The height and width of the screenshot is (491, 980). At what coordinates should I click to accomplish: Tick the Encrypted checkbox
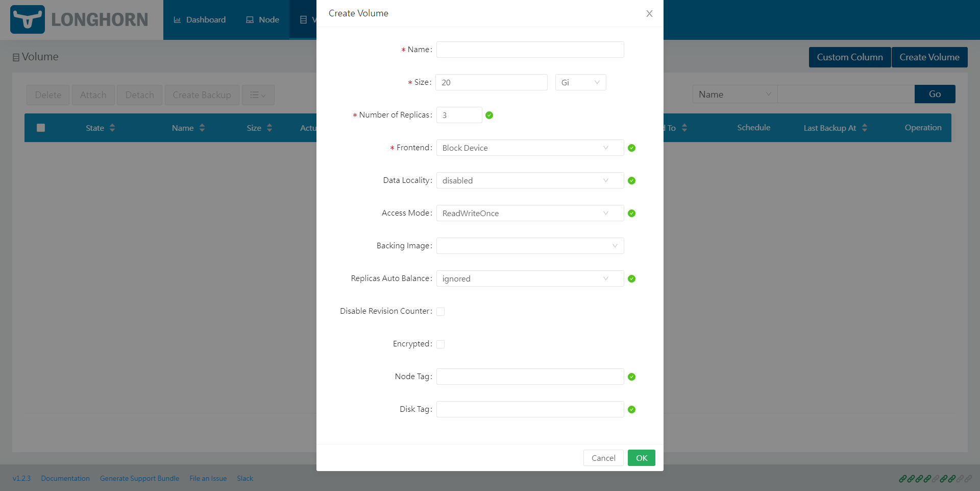[x=440, y=344]
